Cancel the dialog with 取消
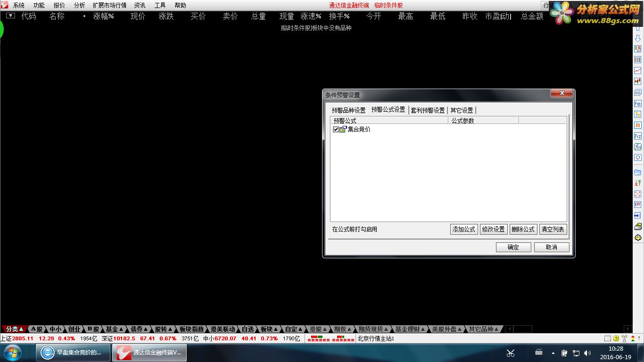The width and height of the screenshot is (644, 362). pos(552,247)
